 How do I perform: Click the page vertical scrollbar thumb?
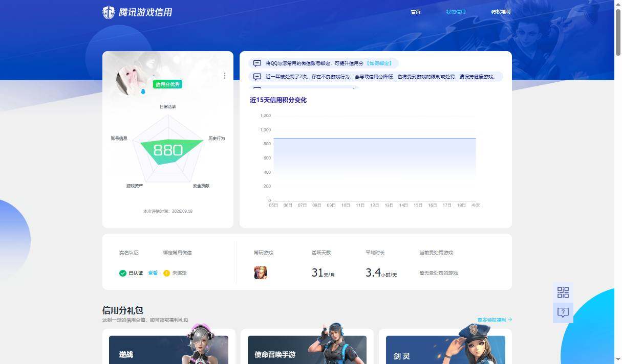pos(618,32)
